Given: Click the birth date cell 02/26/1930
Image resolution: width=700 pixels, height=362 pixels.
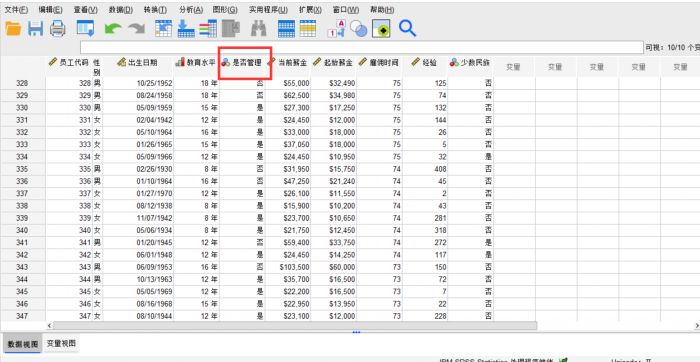Looking at the screenshot, I should coord(138,169).
